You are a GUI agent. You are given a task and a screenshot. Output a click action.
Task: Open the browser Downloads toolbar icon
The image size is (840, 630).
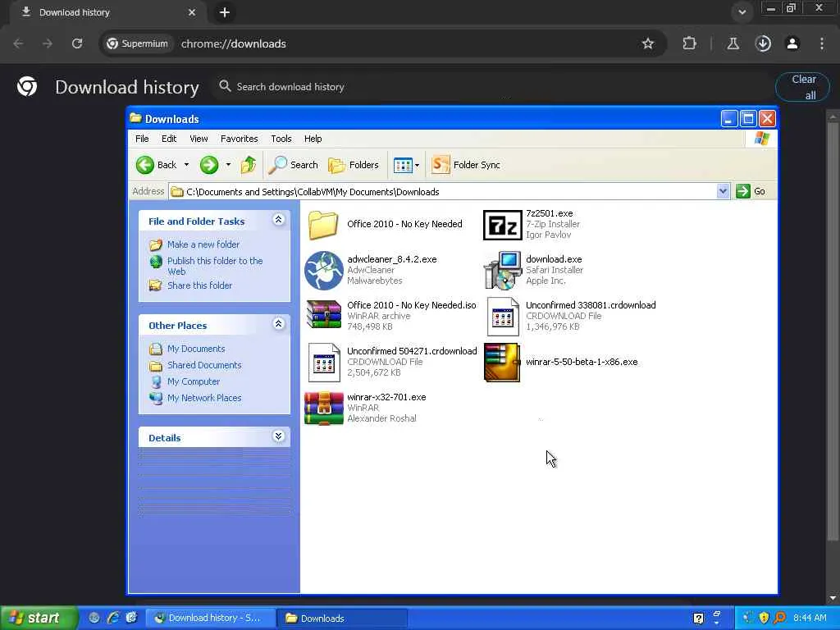[x=763, y=44]
